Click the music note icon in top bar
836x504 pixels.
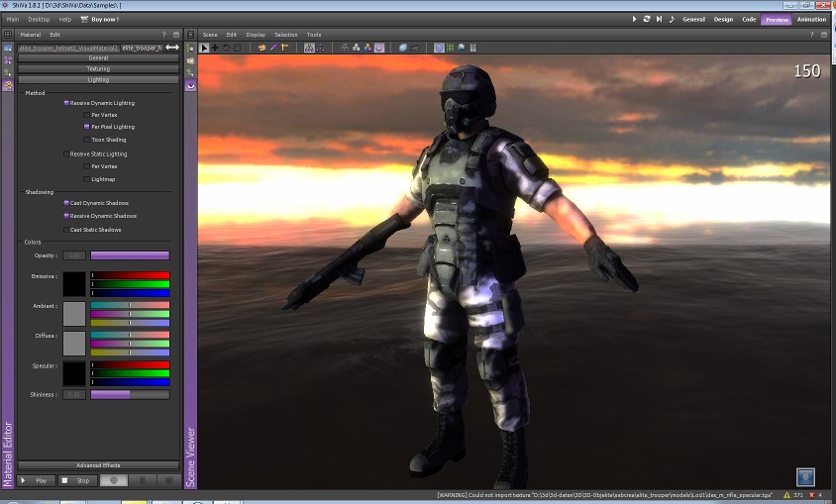[x=672, y=19]
